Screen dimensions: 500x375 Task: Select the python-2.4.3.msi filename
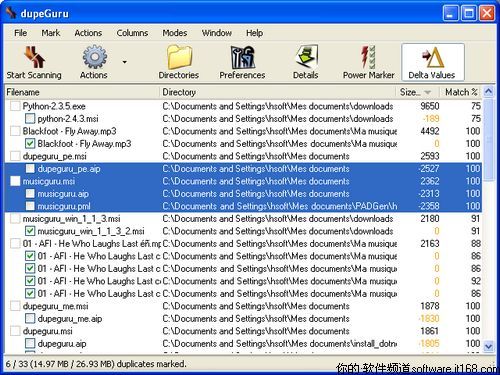[x=68, y=119]
